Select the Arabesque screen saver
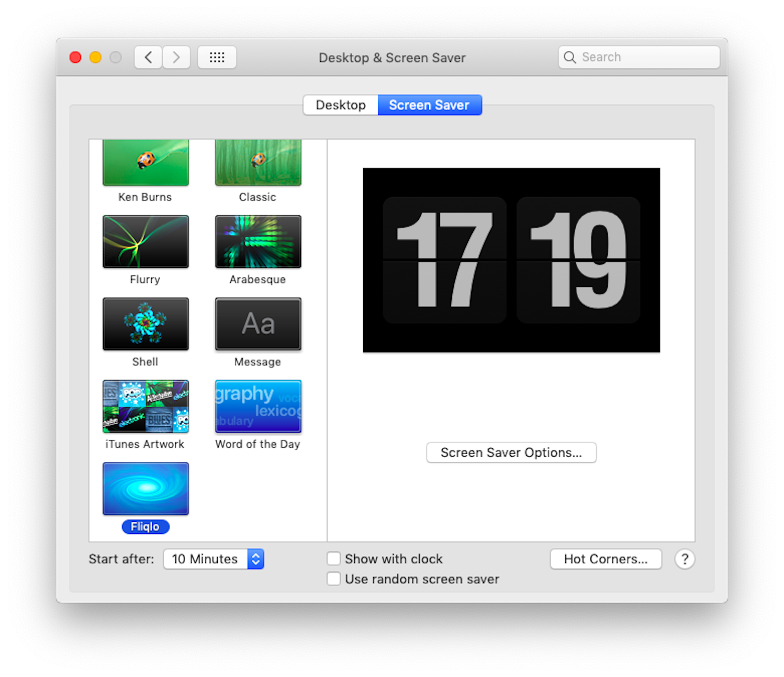This screenshot has width=784, height=677. click(258, 241)
